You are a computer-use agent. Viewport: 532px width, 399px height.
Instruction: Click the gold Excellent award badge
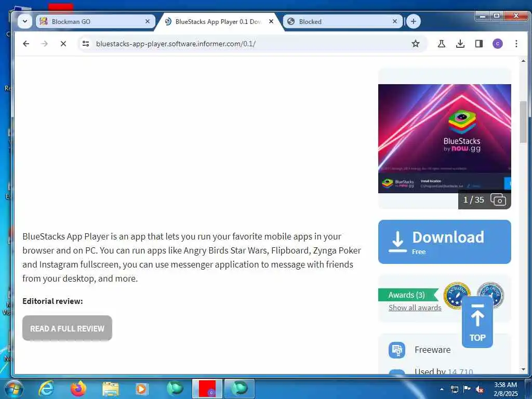point(457,295)
